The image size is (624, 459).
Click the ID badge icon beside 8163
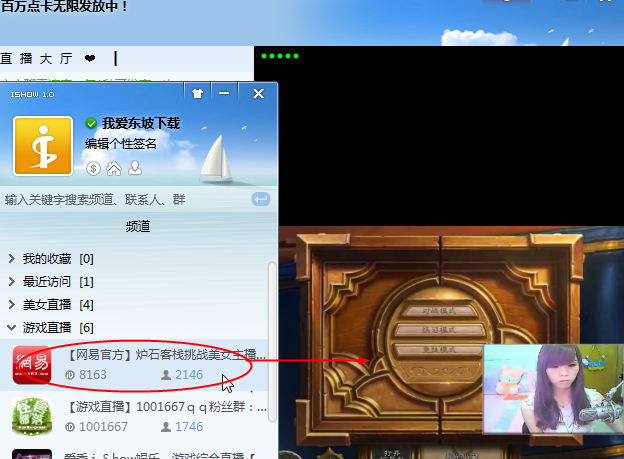[70, 375]
